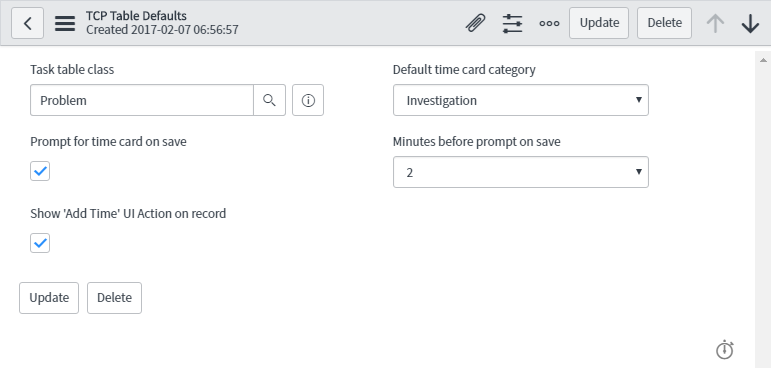Screen dimensions: 771x368
Task: Open the timing stopwatch icon
Action: point(724,349)
